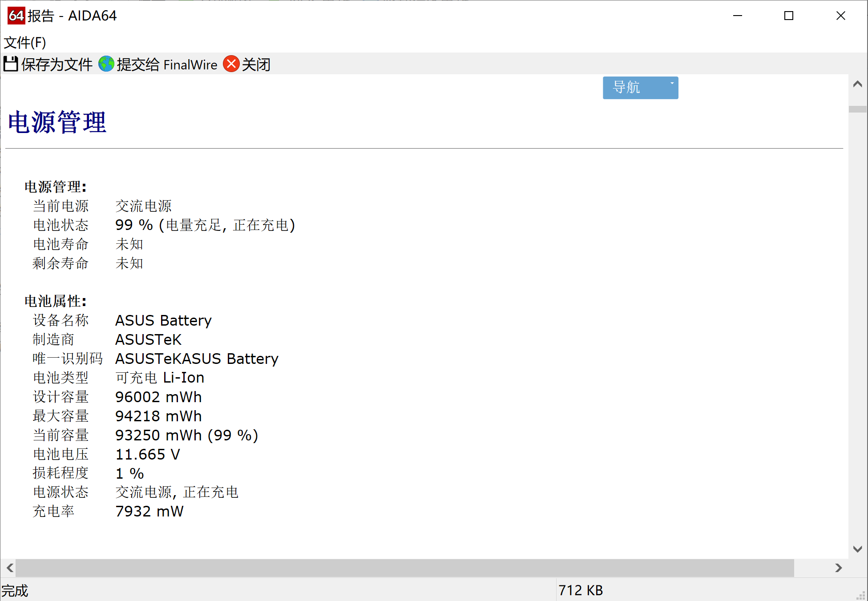Click the 损耗程度 label
868x601 pixels.
61,473
